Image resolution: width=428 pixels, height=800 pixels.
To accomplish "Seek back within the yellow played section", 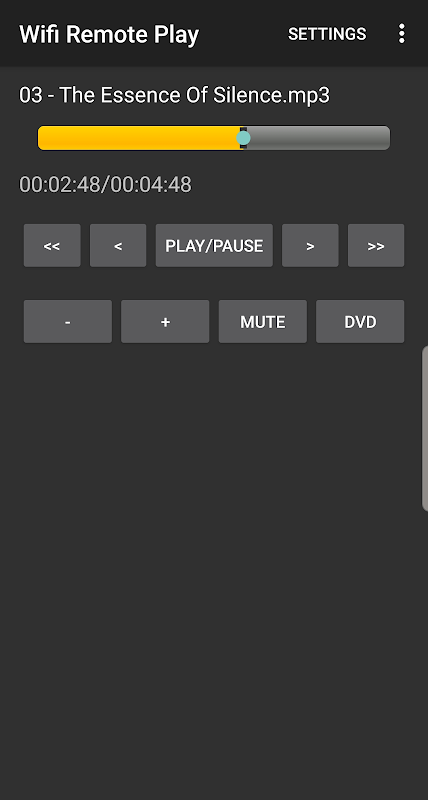I will [x=138, y=138].
